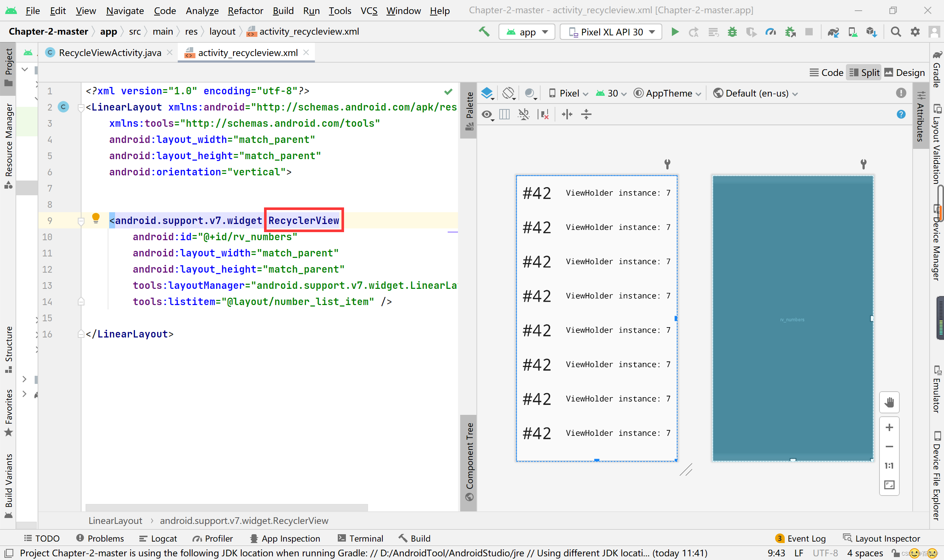Select the Pan hand tool in design
Image resolution: width=944 pixels, height=560 pixels.
[x=889, y=403]
